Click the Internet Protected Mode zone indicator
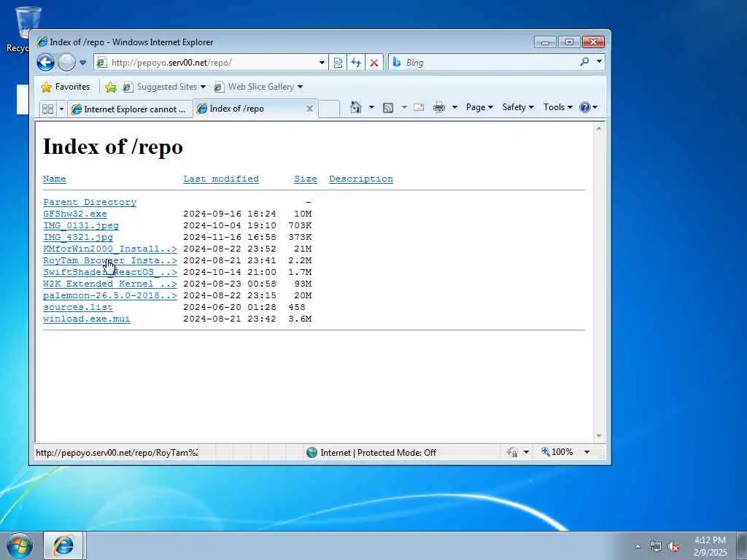 click(x=371, y=452)
